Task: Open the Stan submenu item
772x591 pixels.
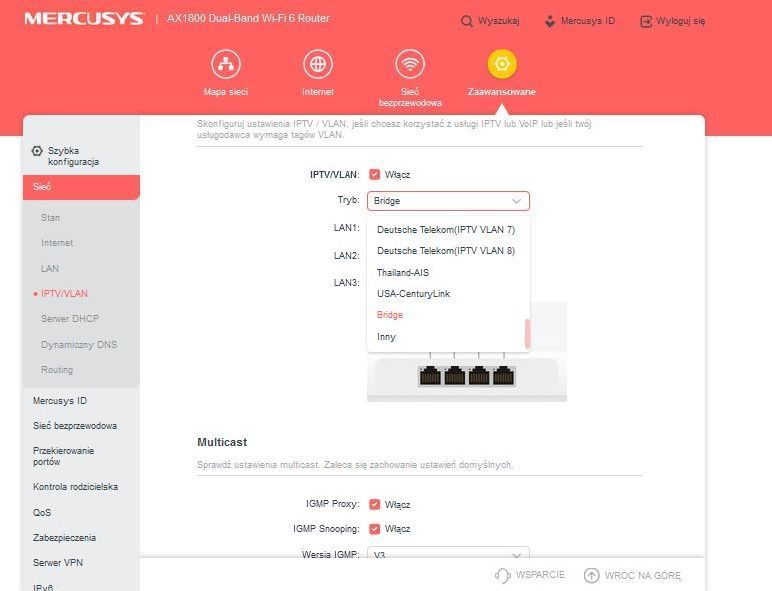Action: [x=50, y=218]
